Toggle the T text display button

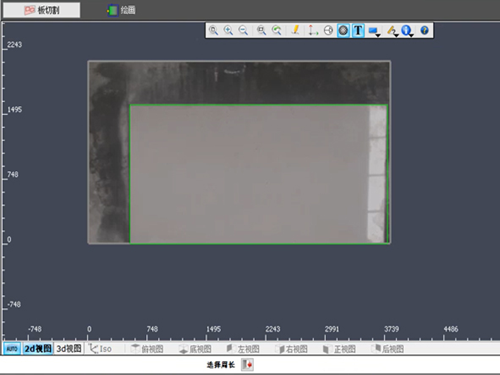coord(358,31)
